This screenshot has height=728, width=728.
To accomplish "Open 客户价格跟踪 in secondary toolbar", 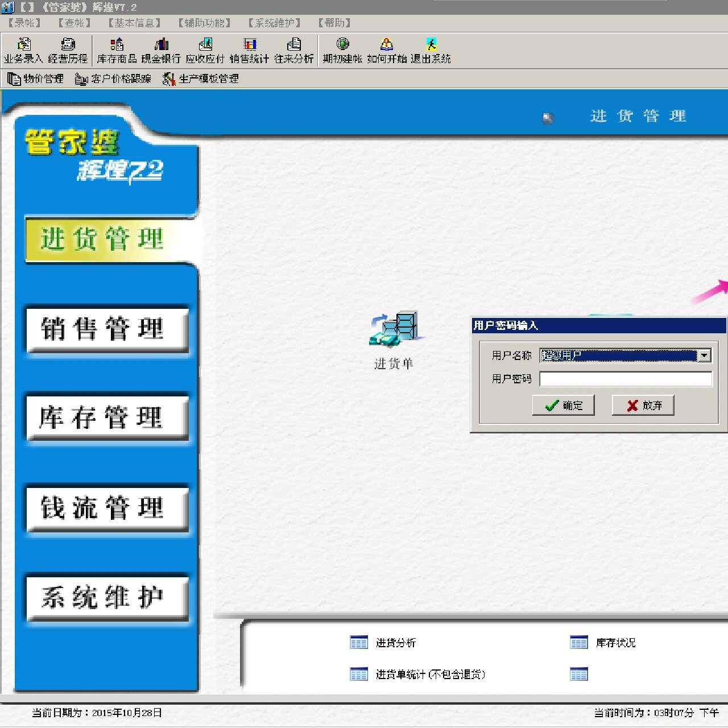I will click(x=113, y=79).
